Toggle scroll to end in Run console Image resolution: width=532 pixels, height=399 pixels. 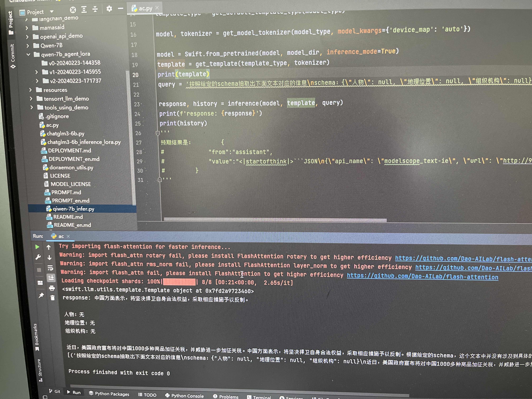[x=51, y=278]
